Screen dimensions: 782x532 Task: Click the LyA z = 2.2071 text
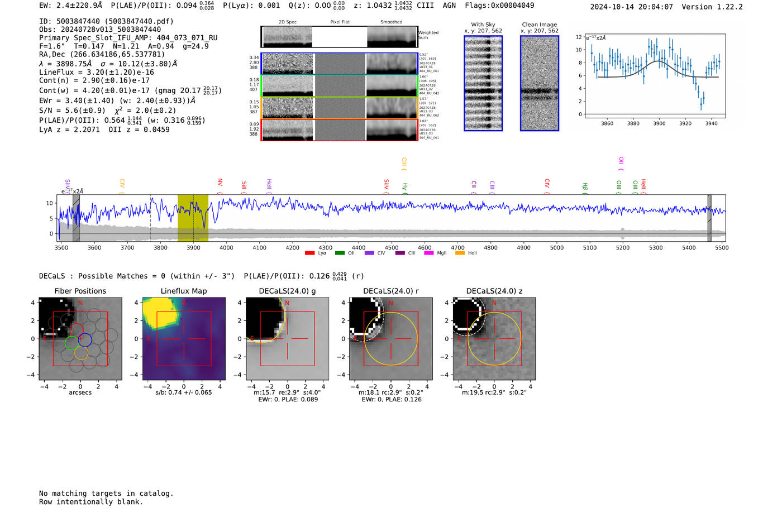point(69,130)
